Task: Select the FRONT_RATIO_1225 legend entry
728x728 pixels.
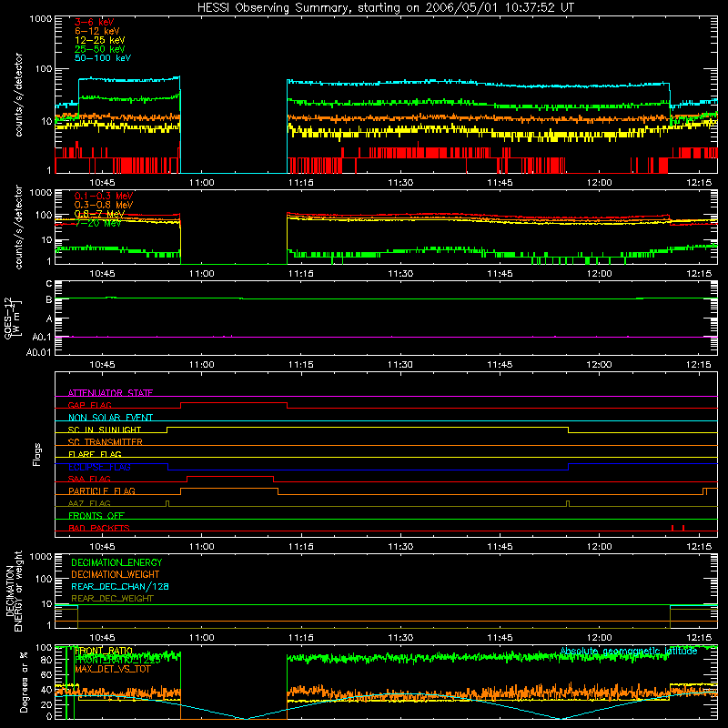Action: pyautogui.click(x=117, y=659)
